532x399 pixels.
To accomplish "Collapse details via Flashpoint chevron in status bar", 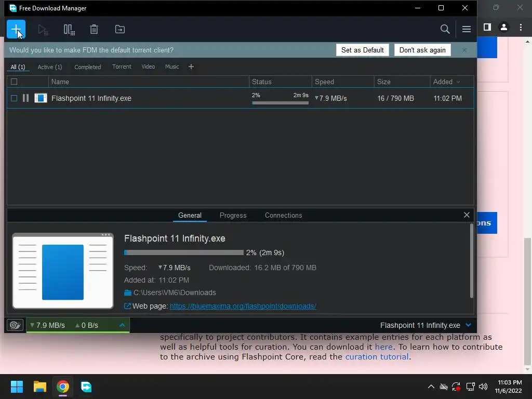I will (468, 325).
